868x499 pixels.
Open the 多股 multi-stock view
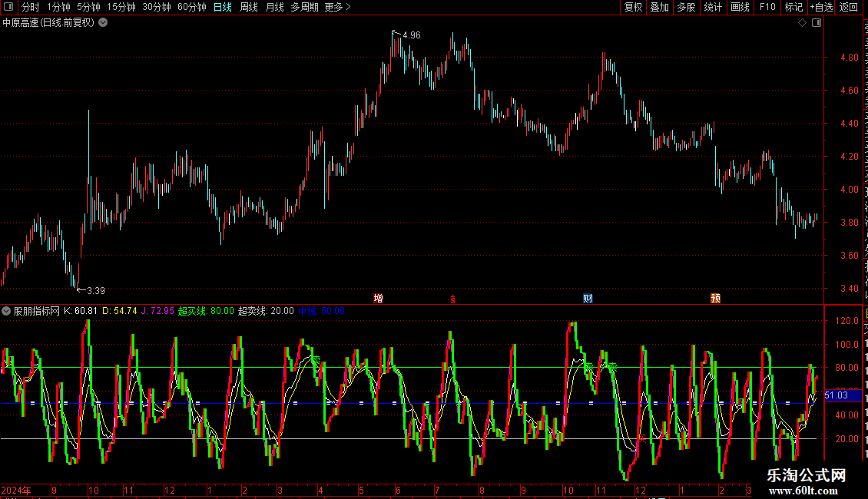click(x=686, y=7)
